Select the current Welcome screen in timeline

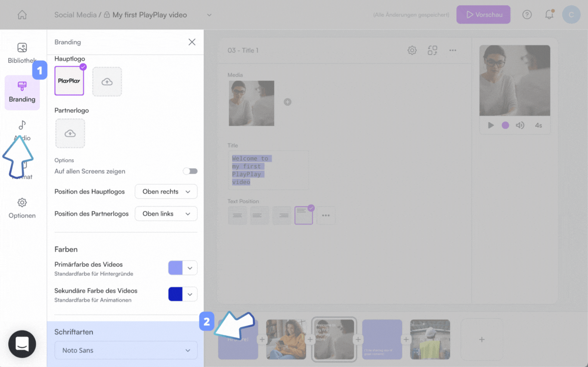[334, 339]
